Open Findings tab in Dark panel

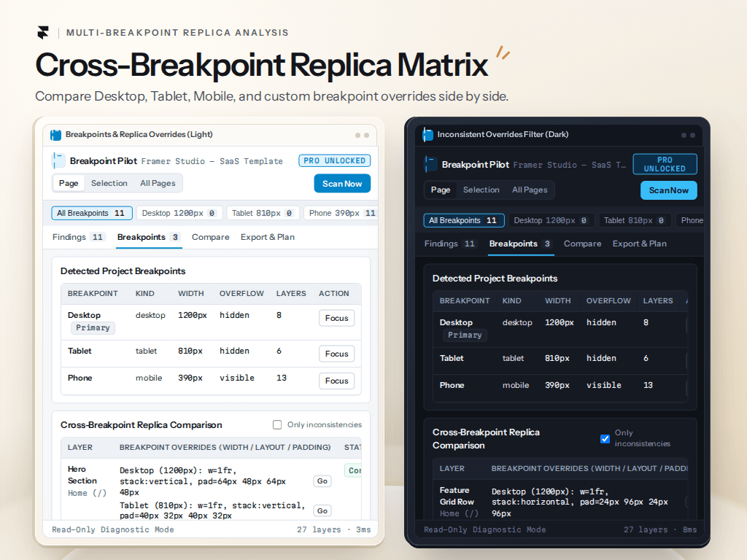click(x=450, y=244)
